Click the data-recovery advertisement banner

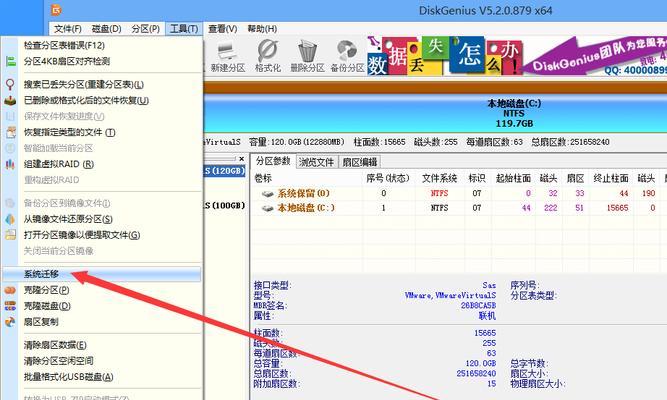point(517,56)
